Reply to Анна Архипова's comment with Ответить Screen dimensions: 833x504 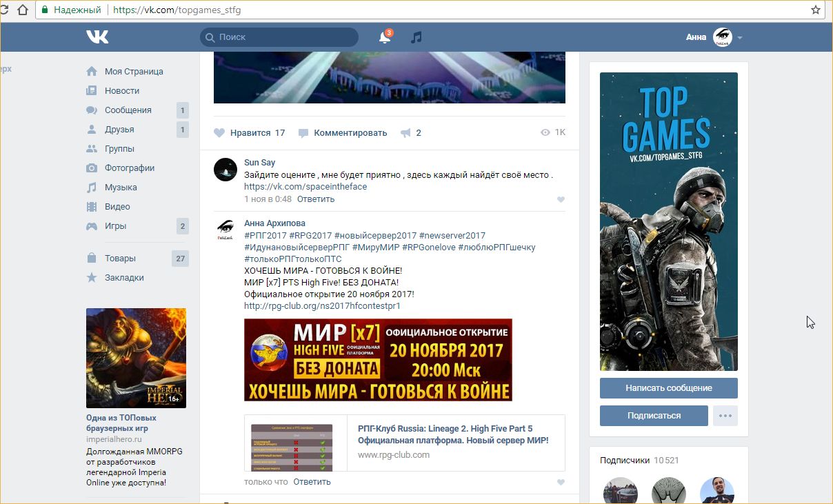[312, 481]
